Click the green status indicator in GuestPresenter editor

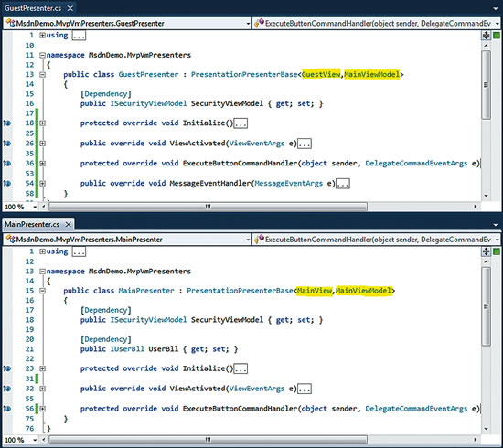pyautogui.click(x=497, y=36)
